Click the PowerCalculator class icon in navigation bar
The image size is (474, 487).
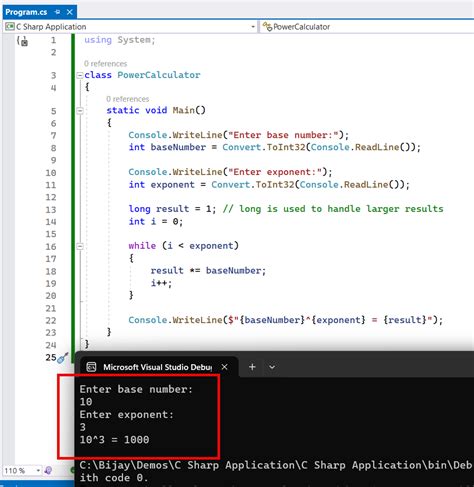point(267,27)
